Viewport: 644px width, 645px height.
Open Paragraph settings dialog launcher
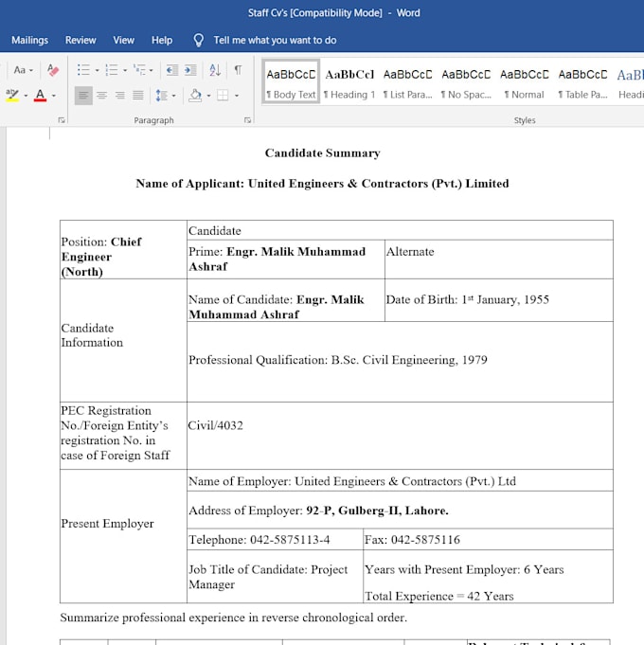pos(247,120)
